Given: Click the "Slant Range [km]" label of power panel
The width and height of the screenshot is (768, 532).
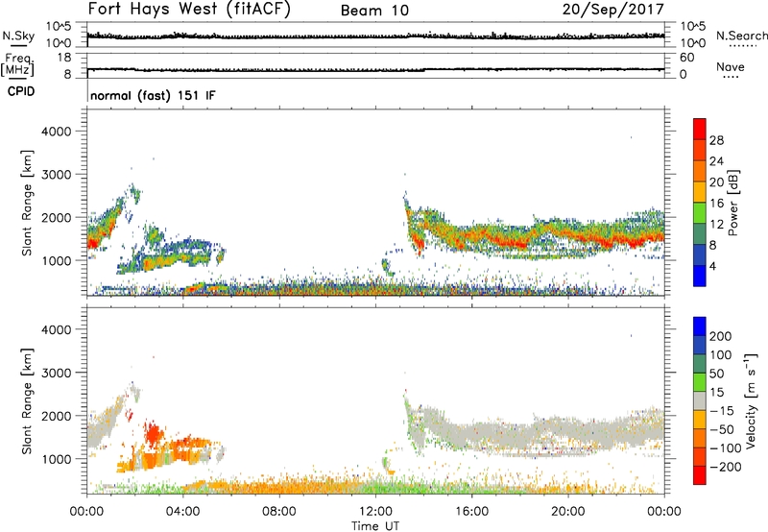Looking at the screenshot, I should point(27,203).
